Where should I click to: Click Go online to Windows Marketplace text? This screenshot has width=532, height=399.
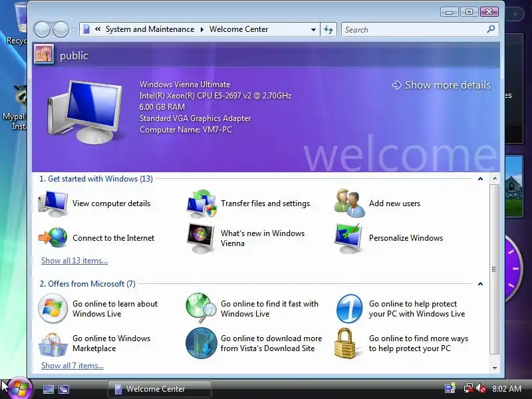[x=111, y=343]
